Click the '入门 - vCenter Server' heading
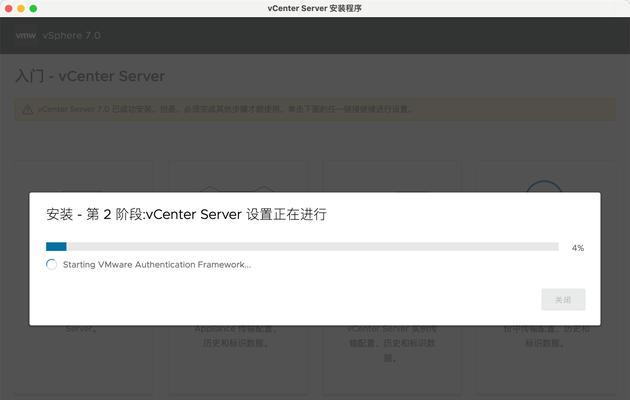Viewport: 630px width, 400px height. 90,76
